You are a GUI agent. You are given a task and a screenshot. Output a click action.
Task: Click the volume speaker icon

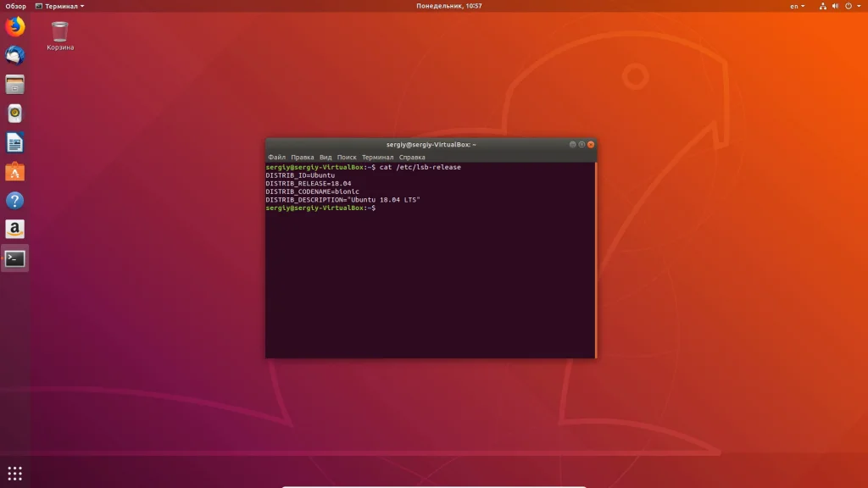(835, 6)
